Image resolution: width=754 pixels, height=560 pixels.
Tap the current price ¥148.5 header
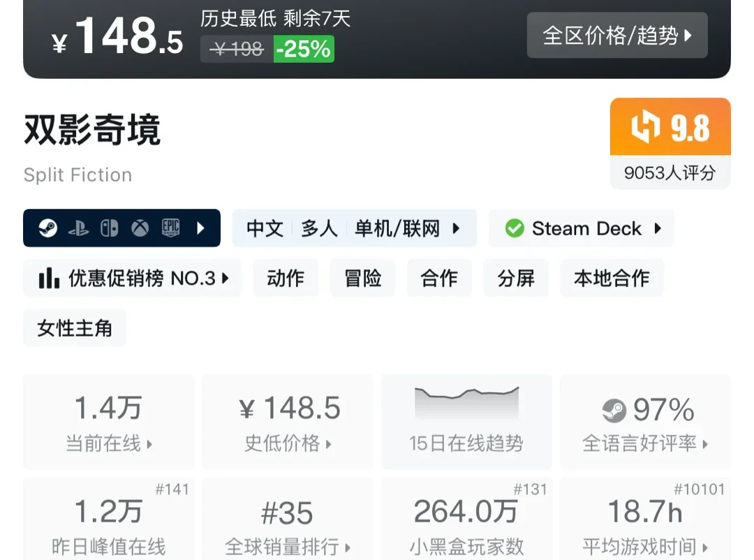tap(117, 36)
